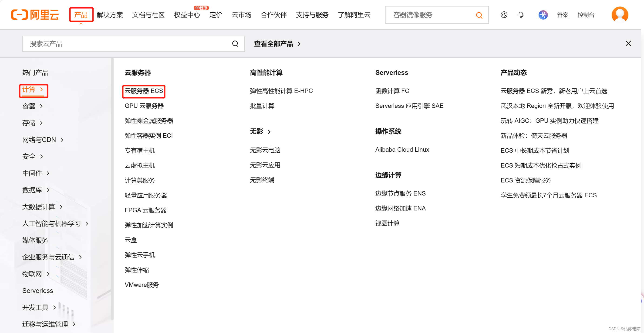Click the orange search icon in top search box
This screenshot has height=333, width=644.
479,15
